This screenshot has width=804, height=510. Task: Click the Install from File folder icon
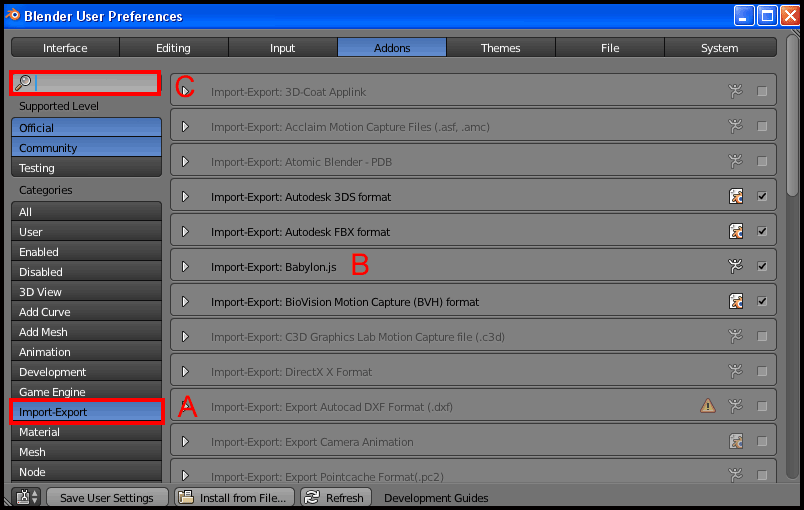coord(186,497)
